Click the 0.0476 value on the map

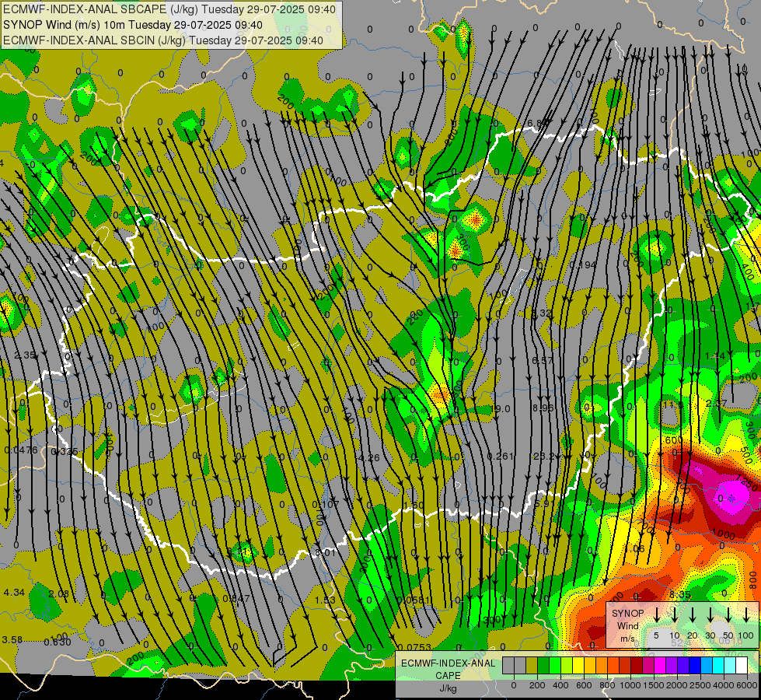(21, 450)
